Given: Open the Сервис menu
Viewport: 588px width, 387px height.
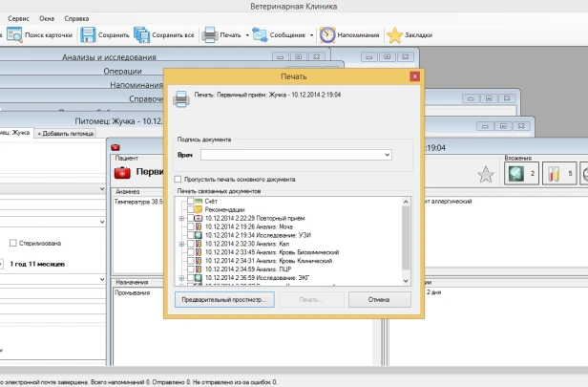Looking at the screenshot, I should (x=18, y=18).
